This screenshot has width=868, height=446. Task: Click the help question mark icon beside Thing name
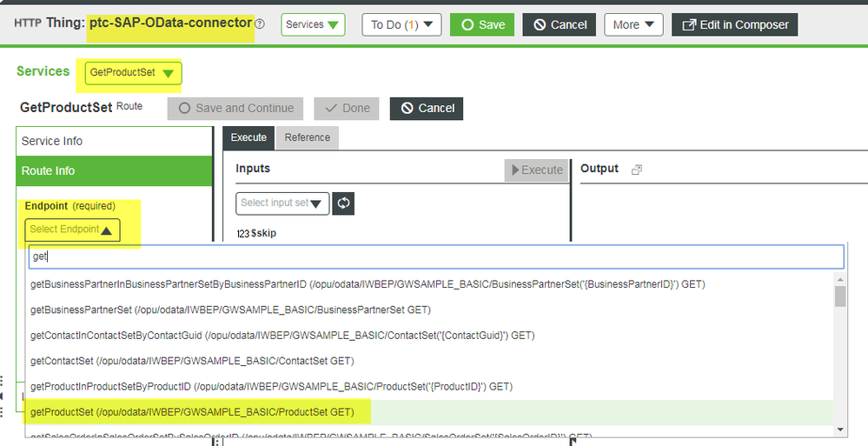click(x=260, y=23)
